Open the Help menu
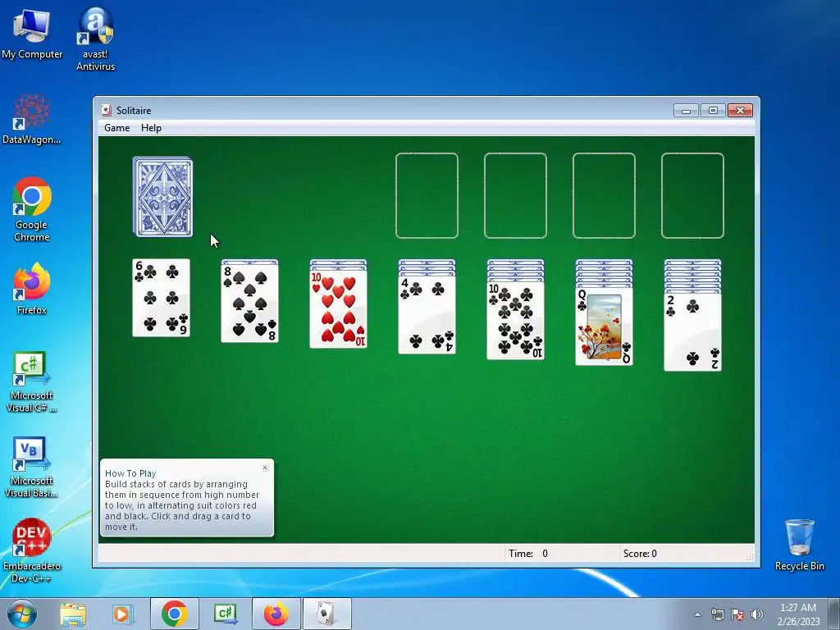Viewport: 840px width, 630px height. coord(151,128)
